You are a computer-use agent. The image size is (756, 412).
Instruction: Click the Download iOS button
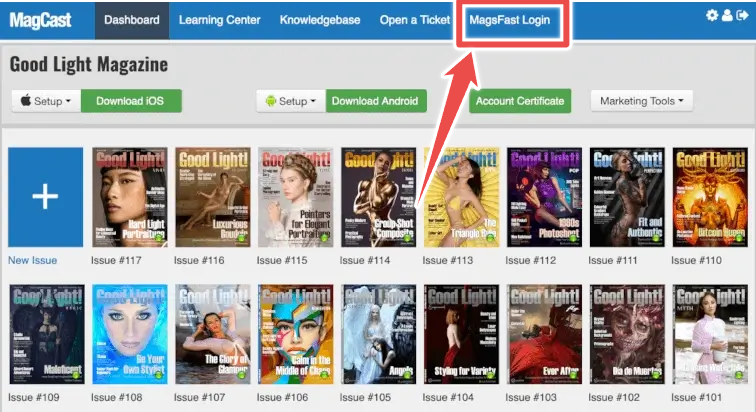click(131, 101)
